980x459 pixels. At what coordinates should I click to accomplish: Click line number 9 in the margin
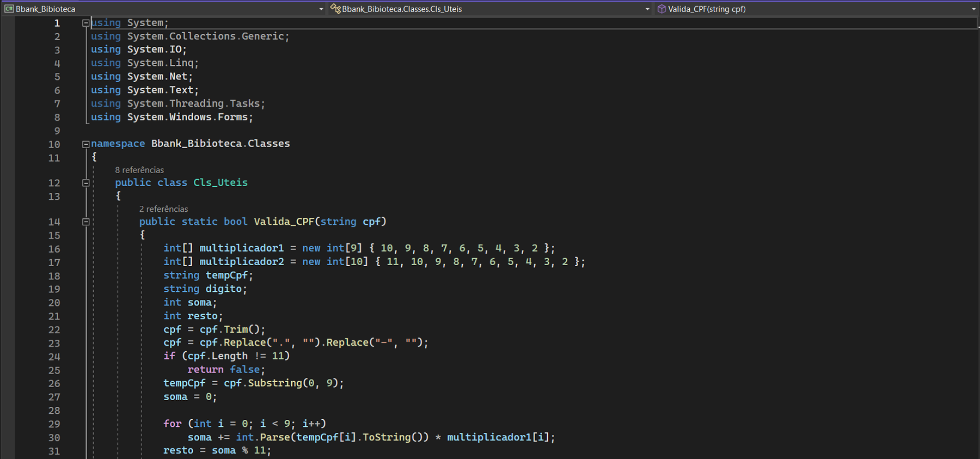click(57, 131)
